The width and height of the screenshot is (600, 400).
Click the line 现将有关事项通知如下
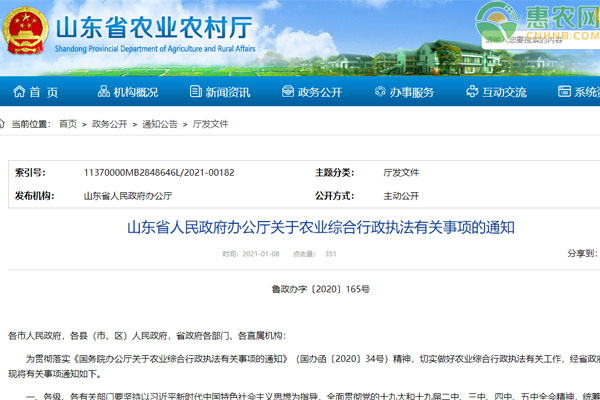(55, 374)
